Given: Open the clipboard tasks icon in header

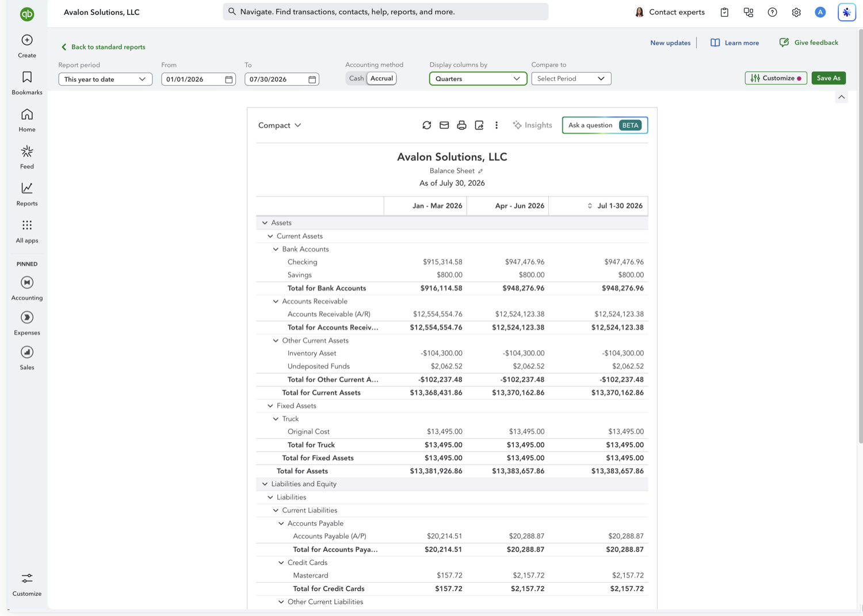Looking at the screenshot, I should pos(724,12).
